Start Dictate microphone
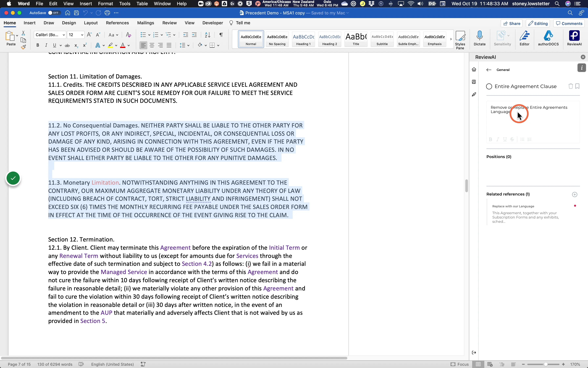The width and height of the screenshot is (588, 368). pos(479,38)
